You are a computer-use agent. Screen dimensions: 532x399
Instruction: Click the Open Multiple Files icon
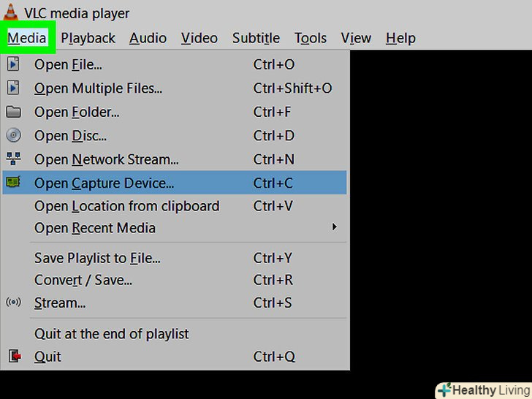coord(13,88)
